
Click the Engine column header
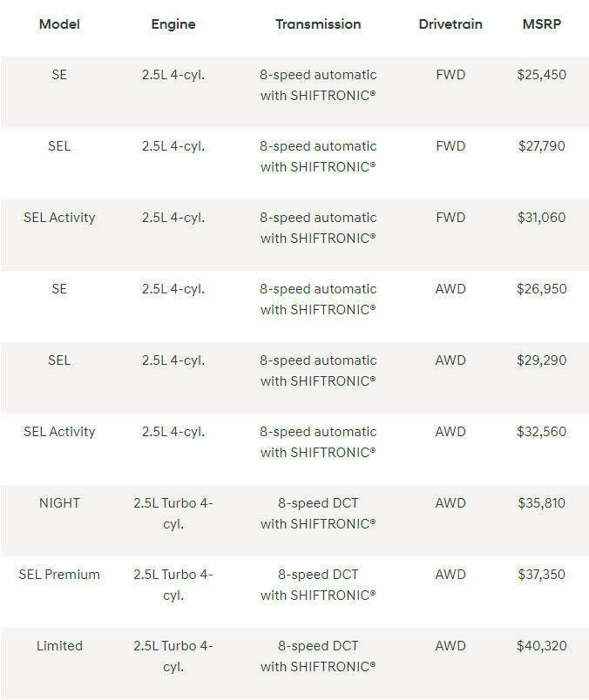point(173,24)
